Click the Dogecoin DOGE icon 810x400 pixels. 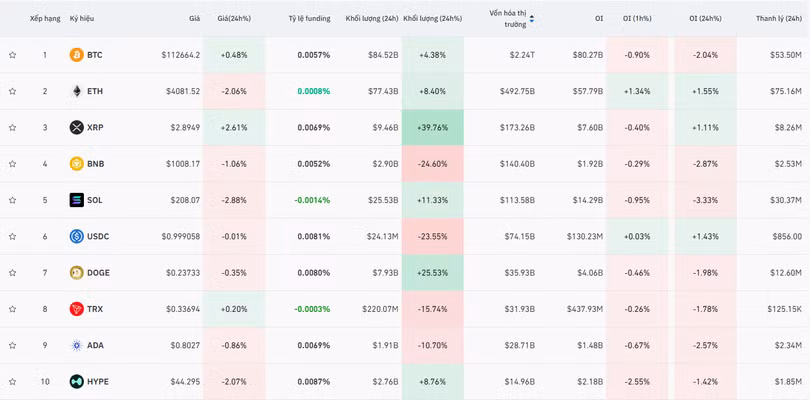(76, 272)
